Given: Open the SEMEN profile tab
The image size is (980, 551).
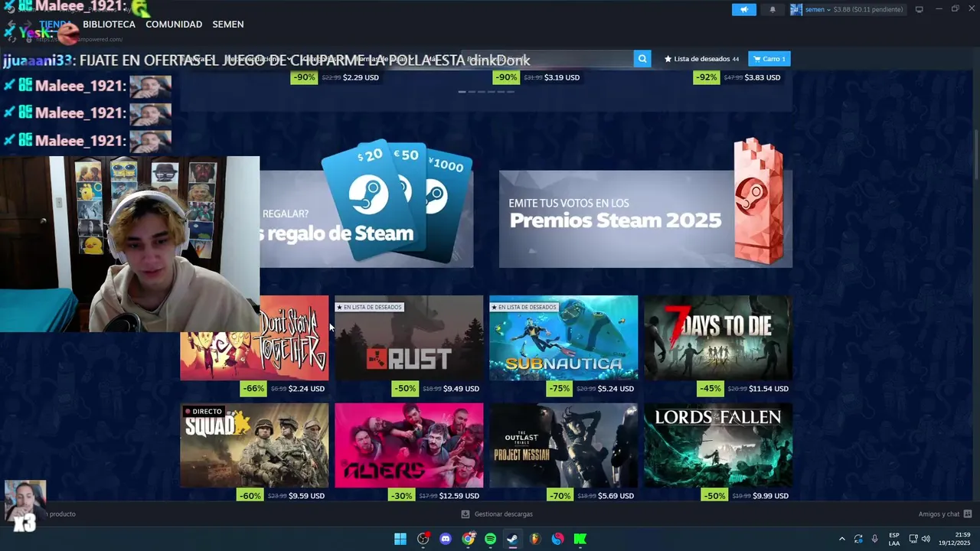Looking at the screenshot, I should [228, 24].
